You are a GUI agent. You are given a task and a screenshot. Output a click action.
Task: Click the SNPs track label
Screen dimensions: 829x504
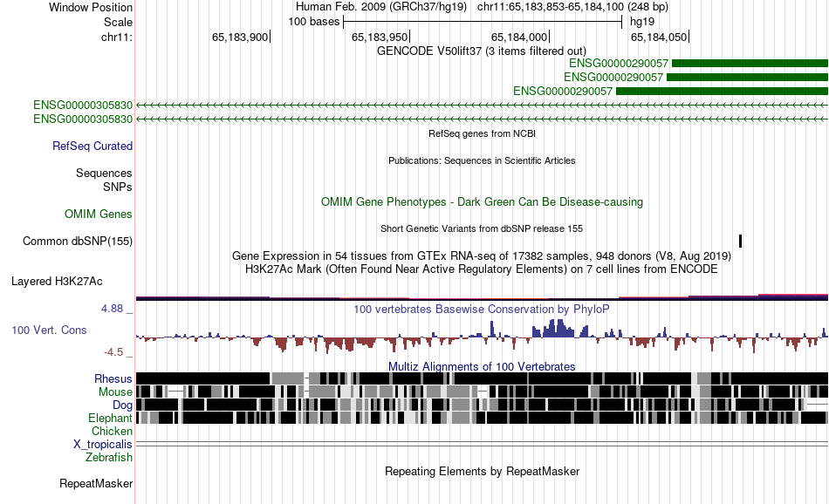118,187
